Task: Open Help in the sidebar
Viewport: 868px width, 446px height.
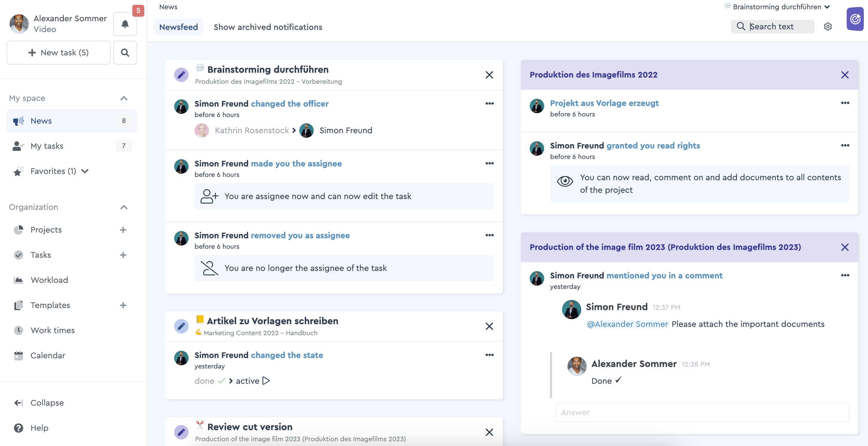Action: [x=31, y=428]
